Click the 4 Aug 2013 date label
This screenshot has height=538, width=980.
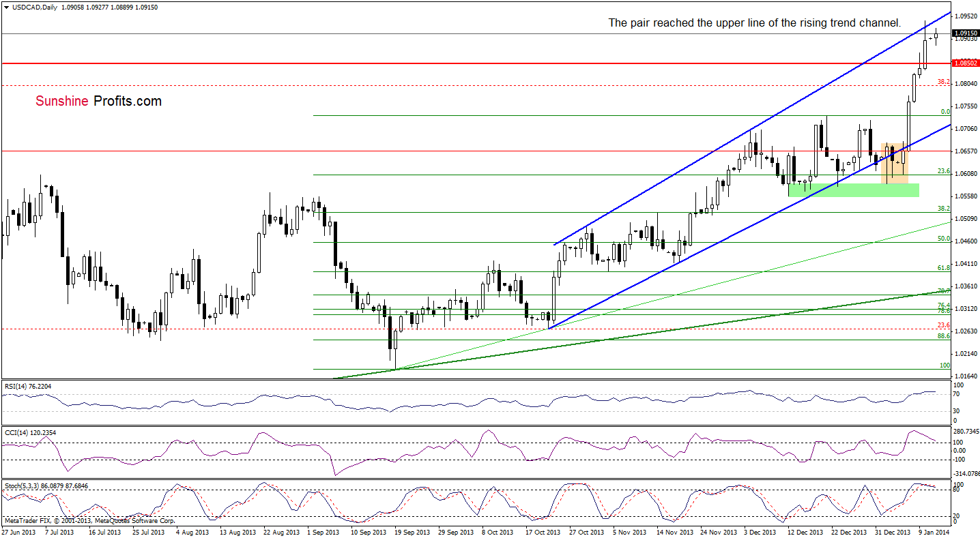coord(193,531)
